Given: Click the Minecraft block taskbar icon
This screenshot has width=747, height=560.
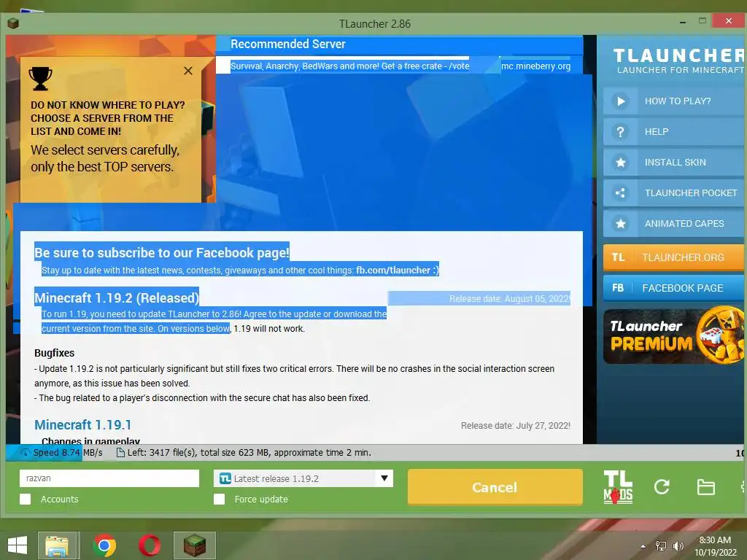Looking at the screenshot, I should click(194, 545).
